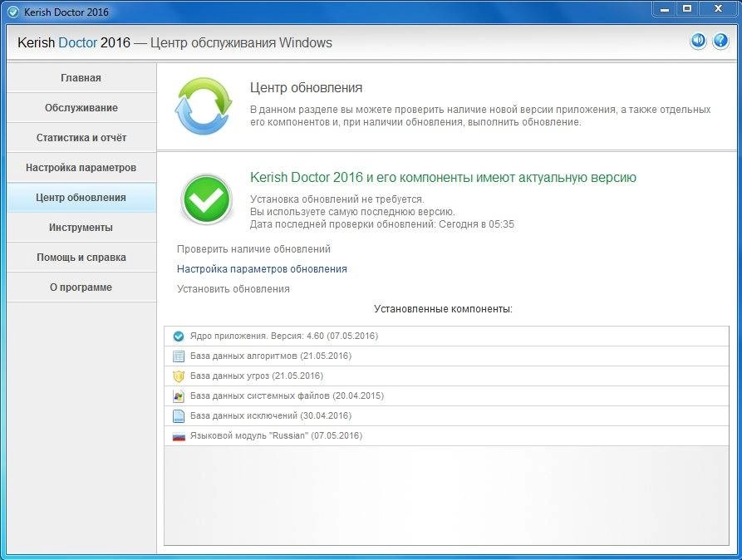This screenshot has height=560, width=742.
Task: Click Установить обновления link
Action: (x=233, y=289)
